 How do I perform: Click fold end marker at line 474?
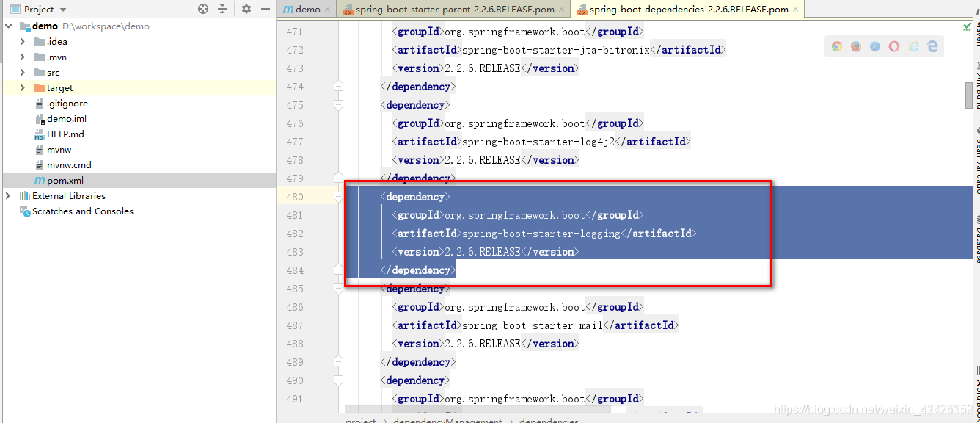[x=338, y=87]
